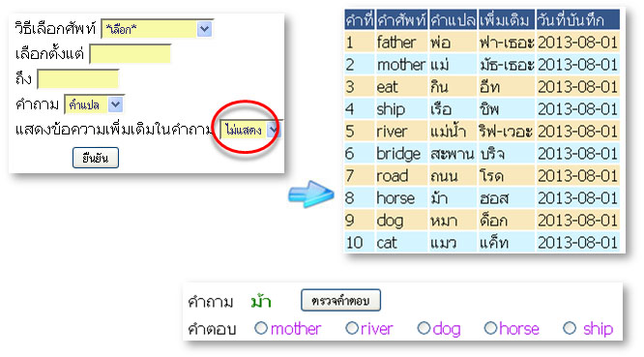Click the เลือกตั้งแต่ input field
The image size is (644, 357).
coord(131,54)
